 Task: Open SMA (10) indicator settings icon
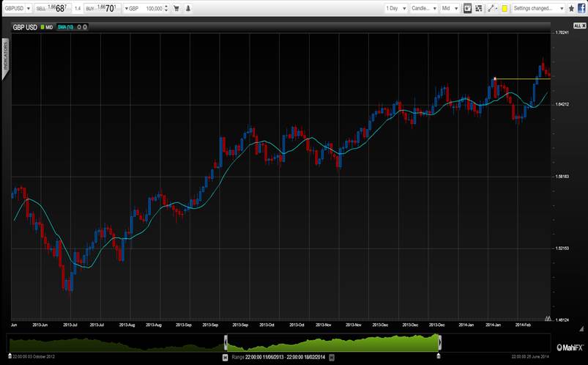[x=77, y=26]
